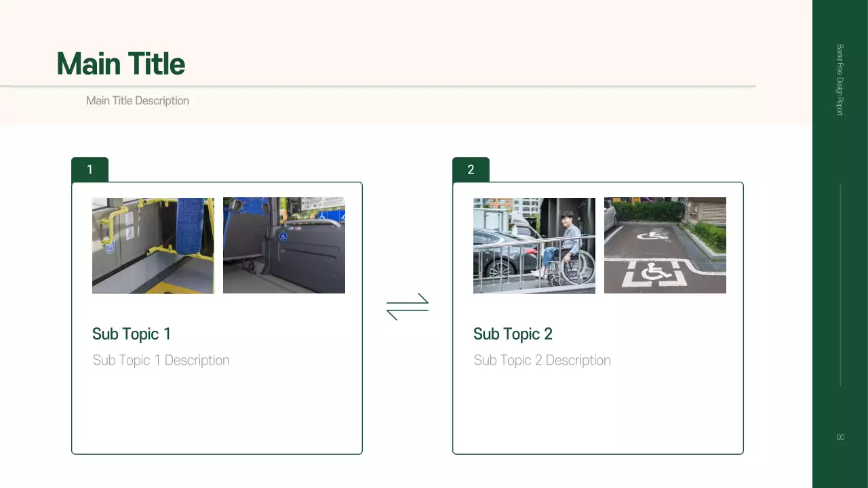Viewport: 868px width, 488px height.
Task: Select the "Sub Topic 2" heading text
Action: [513, 333]
